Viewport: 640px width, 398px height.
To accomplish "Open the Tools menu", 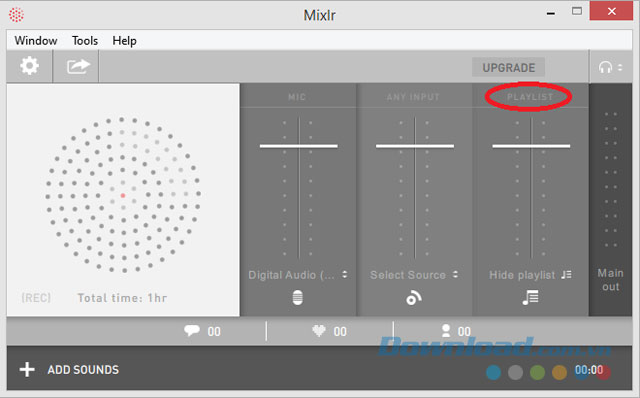I will (85, 41).
